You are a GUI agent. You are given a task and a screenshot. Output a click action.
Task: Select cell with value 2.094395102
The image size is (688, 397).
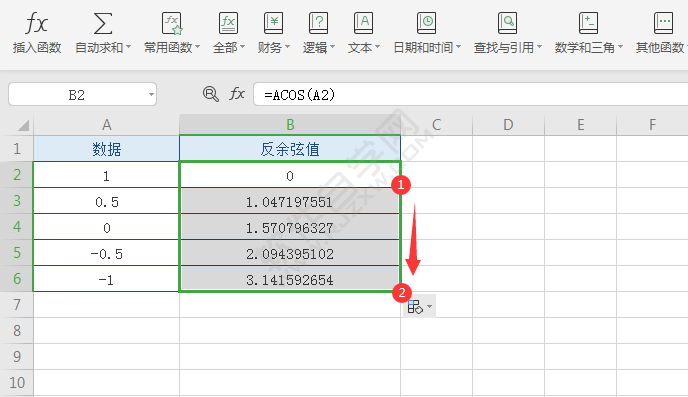click(290, 252)
